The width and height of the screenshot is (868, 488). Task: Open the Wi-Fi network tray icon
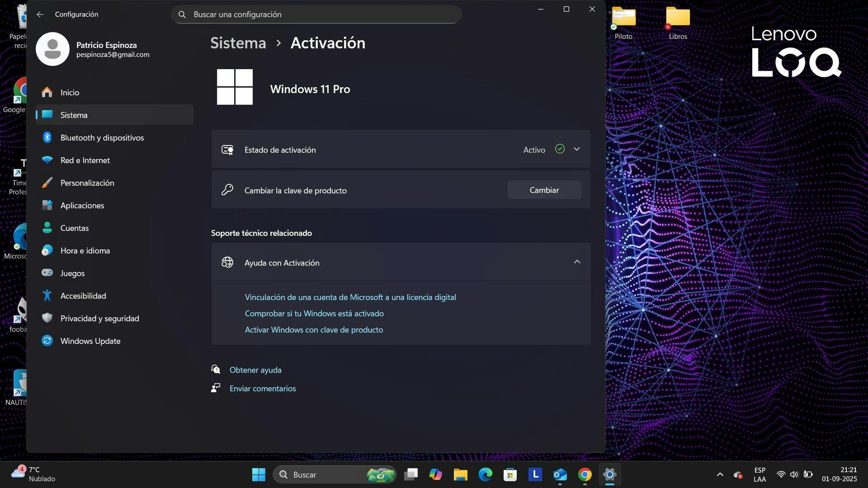(781, 474)
